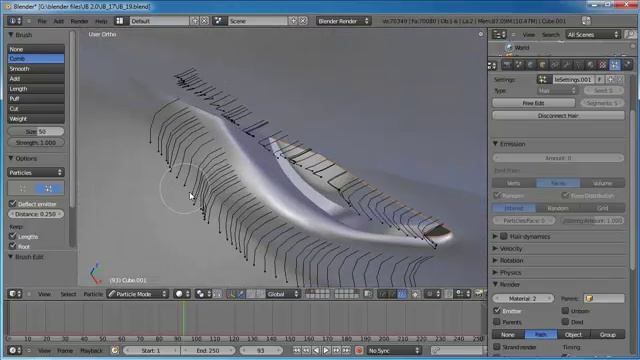Select the Smooth brush
Screen dimensions: 640x360
point(36,69)
